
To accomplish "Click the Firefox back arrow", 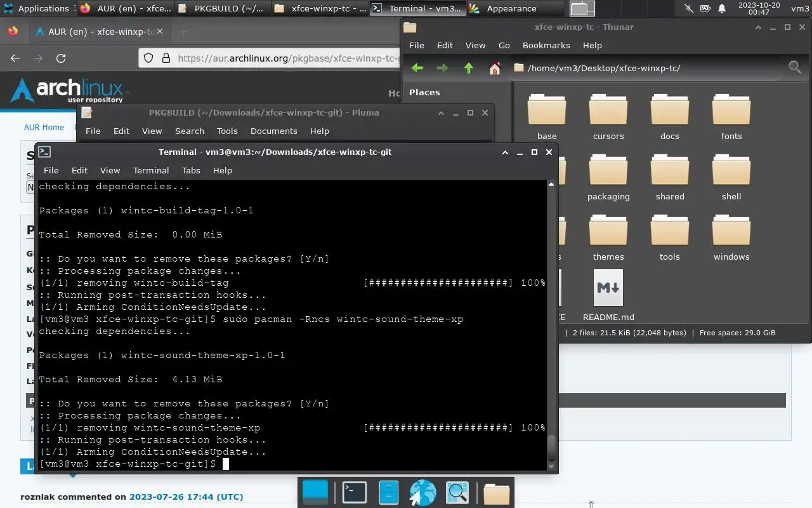I will coord(15,58).
